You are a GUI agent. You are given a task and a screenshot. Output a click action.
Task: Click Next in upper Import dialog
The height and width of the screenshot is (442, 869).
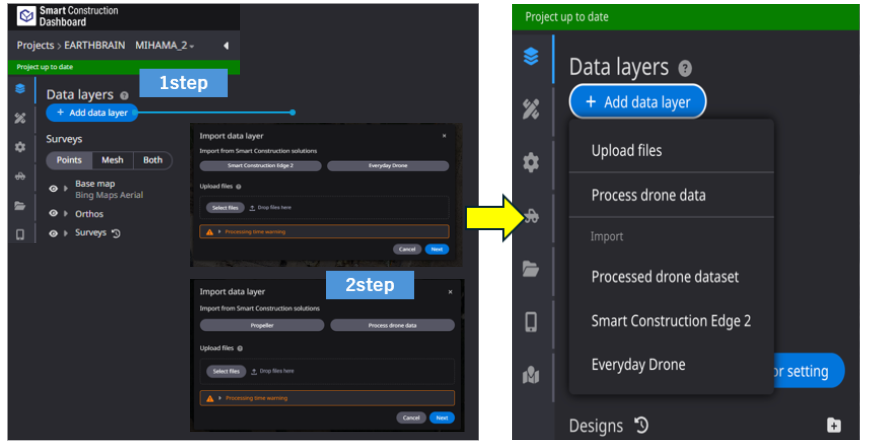pos(437,249)
